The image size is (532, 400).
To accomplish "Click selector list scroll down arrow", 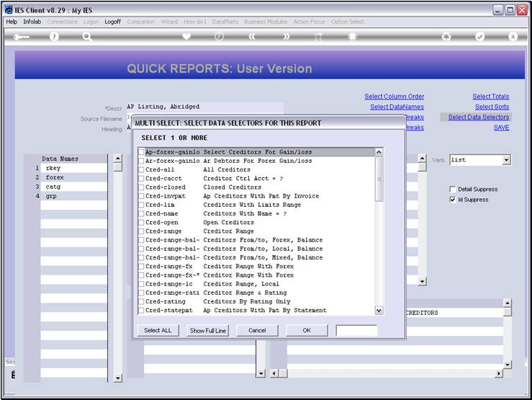I will (379, 310).
